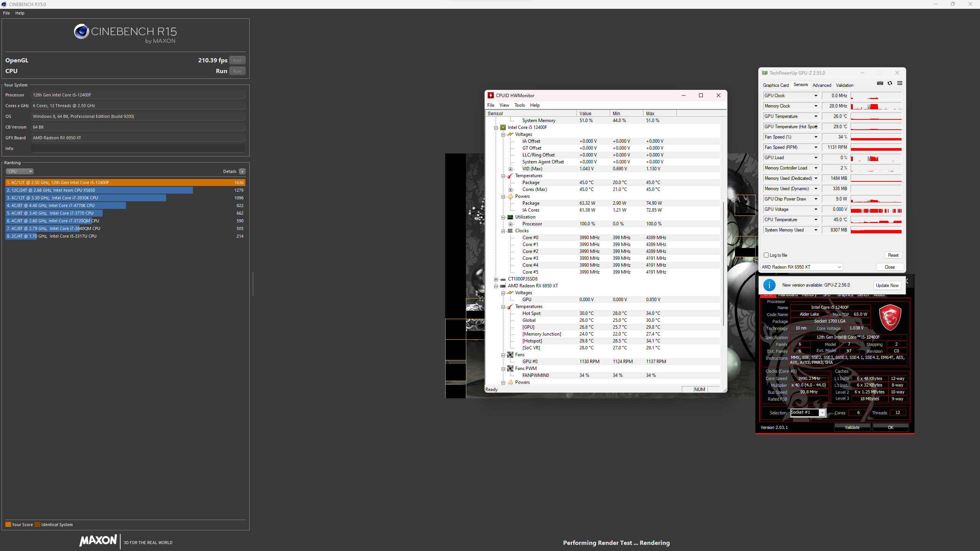
Task: Click the blue info icon in update notice
Action: coord(769,285)
